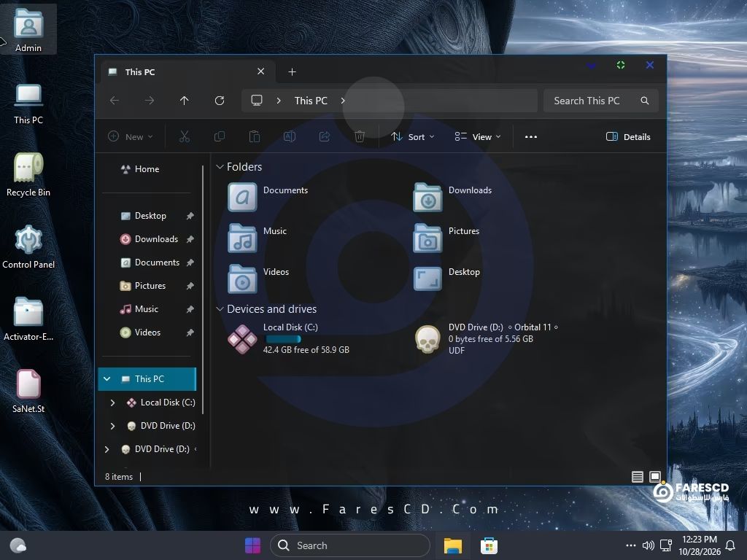Select Recycle Bin desktop icon

point(28,175)
